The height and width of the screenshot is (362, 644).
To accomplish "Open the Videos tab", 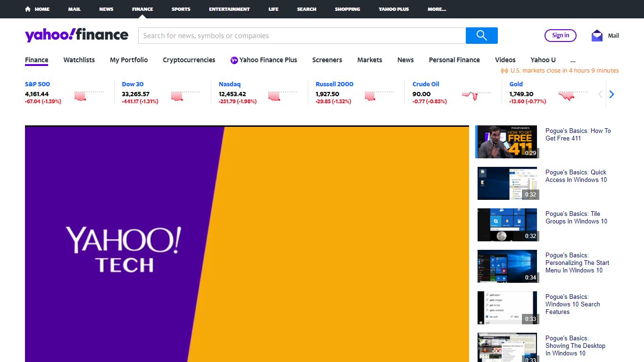I will click(505, 60).
